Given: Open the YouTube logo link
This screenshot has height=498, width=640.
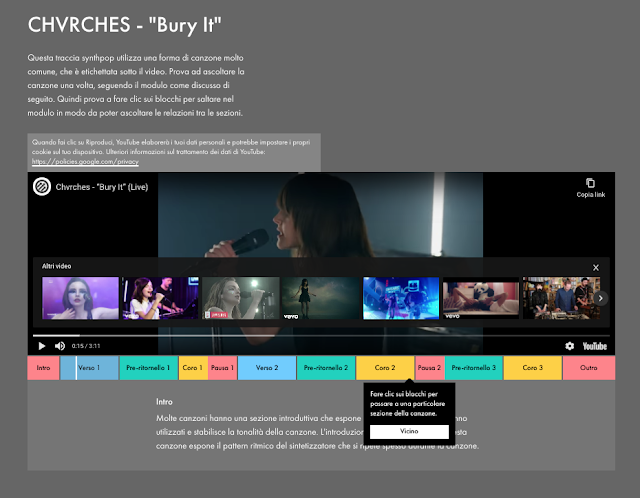Looking at the screenshot, I should pos(595,346).
